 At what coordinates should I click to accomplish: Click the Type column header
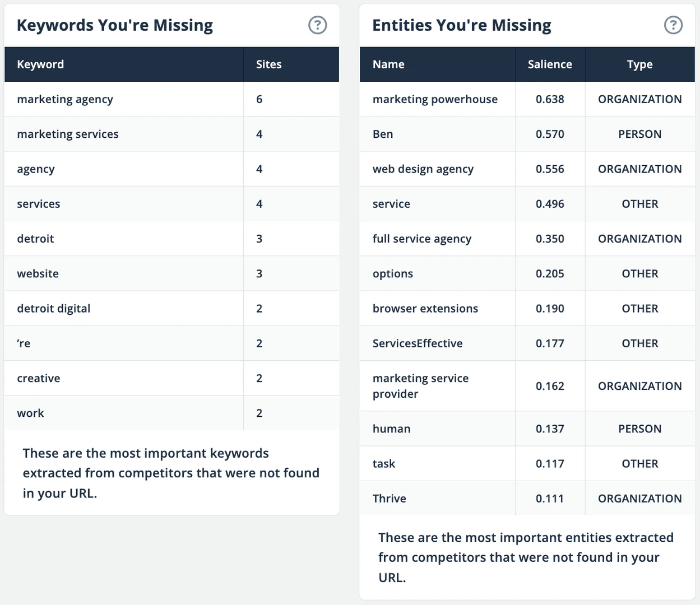click(x=639, y=64)
